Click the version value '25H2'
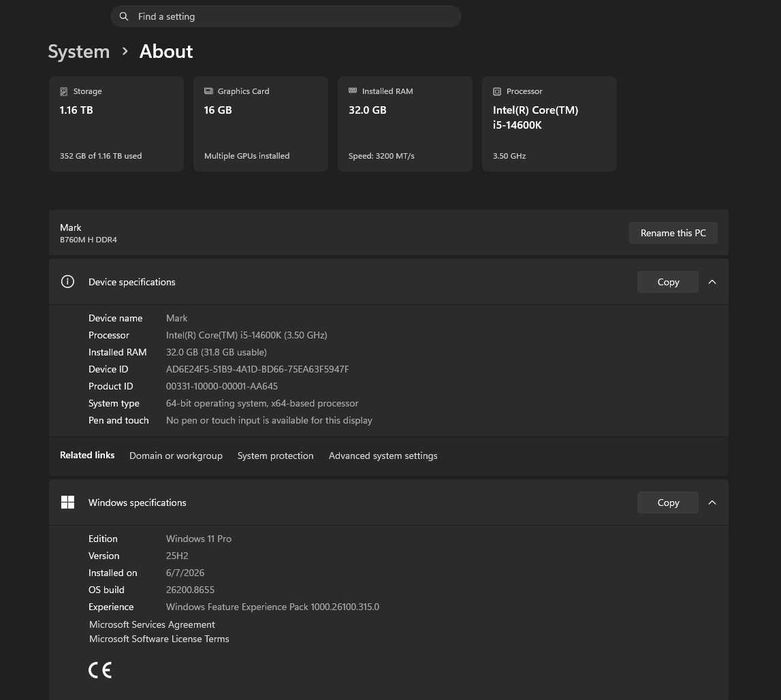The height and width of the screenshot is (700, 781). (177, 556)
